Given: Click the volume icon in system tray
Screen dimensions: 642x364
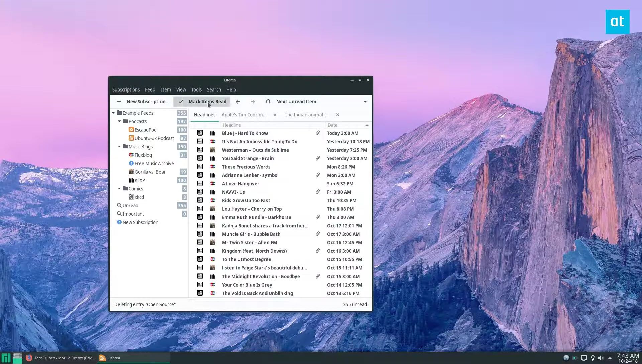Looking at the screenshot, I should pos(601,358).
